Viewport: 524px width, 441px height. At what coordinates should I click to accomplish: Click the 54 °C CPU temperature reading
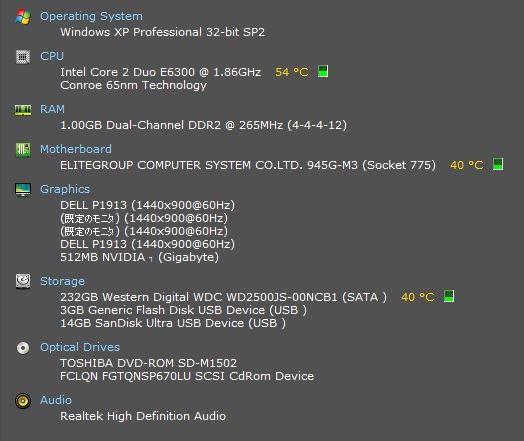click(x=291, y=72)
